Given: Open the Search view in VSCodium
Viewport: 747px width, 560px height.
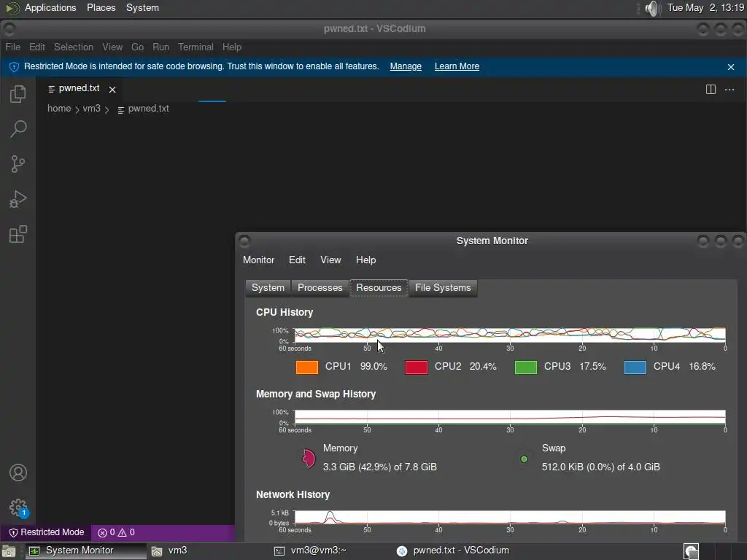Looking at the screenshot, I should 18,128.
